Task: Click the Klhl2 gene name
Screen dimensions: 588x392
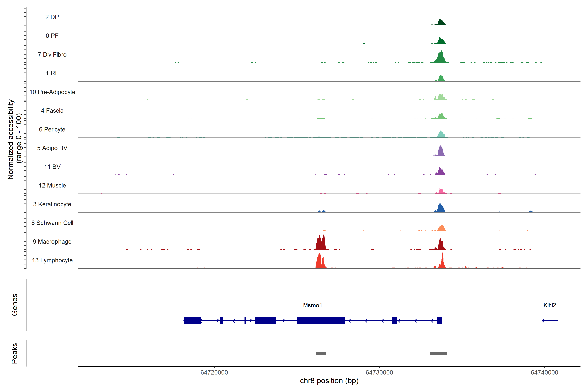Action: tap(549, 305)
